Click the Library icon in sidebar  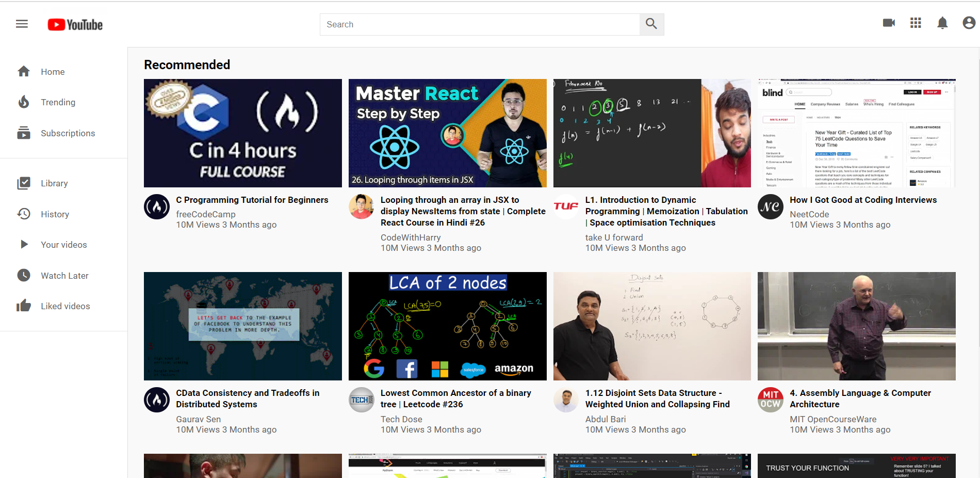coord(24,183)
